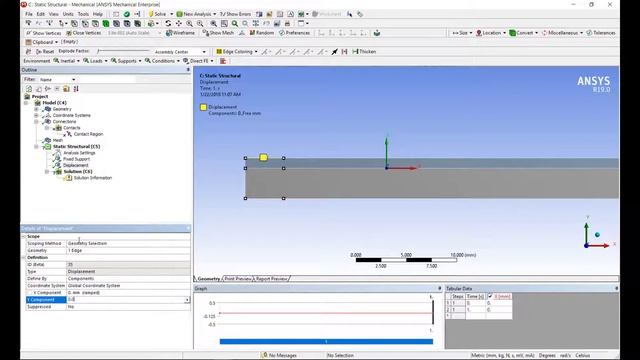Select Analysis Settings in the tree
The width and height of the screenshot is (640, 360).
(x=79, y=153)
